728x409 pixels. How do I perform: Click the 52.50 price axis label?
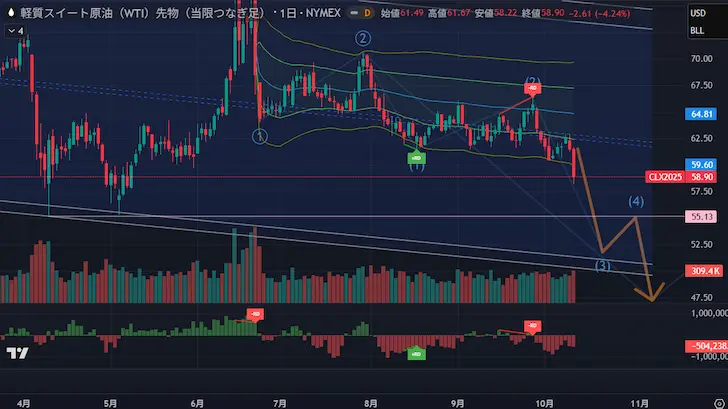coord(702,244)
